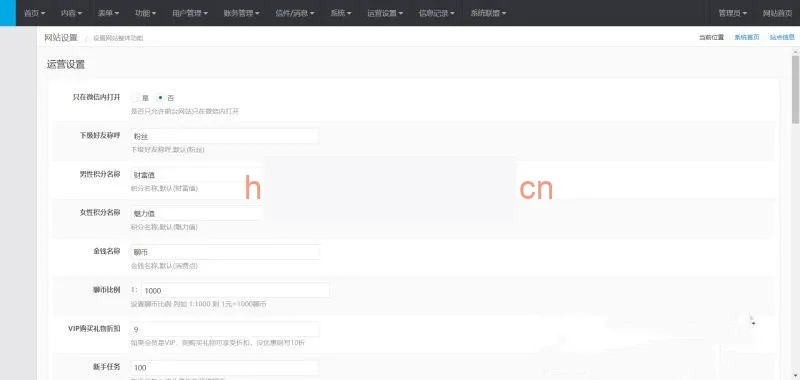Click the page vertical scrollbar thumb
Image resolution: width=800 pixels, height=380 pixels.
point(795,89)
